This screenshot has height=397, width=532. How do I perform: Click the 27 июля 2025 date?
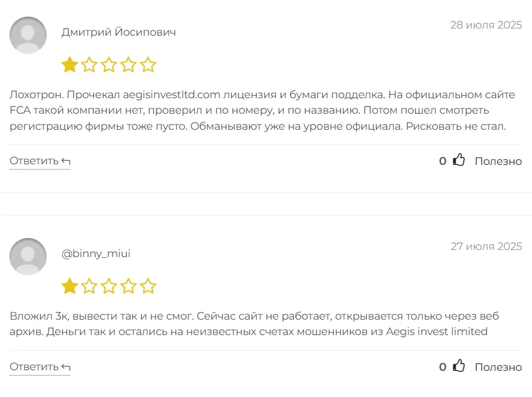tap(486, 246)
